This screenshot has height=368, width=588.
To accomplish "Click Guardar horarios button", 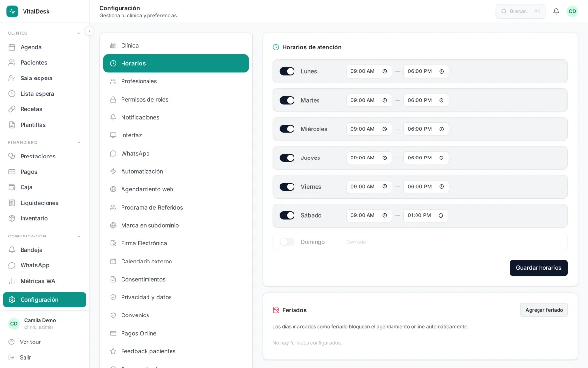I will pos(539,268).
